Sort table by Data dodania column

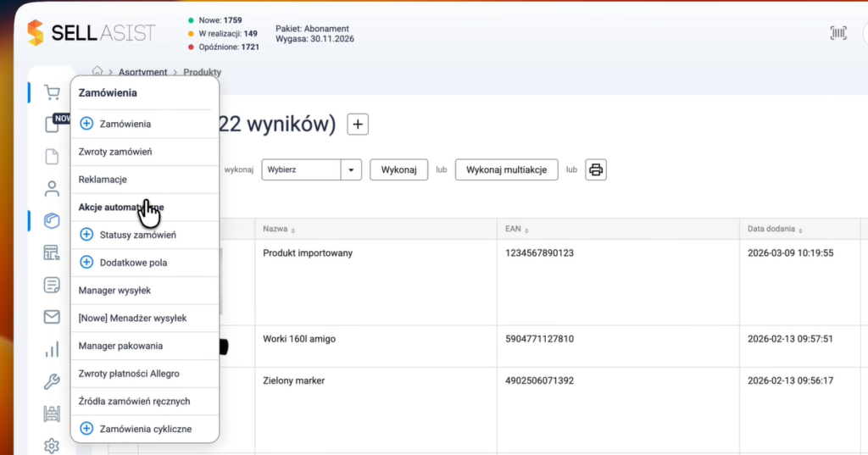coord(773,230)
